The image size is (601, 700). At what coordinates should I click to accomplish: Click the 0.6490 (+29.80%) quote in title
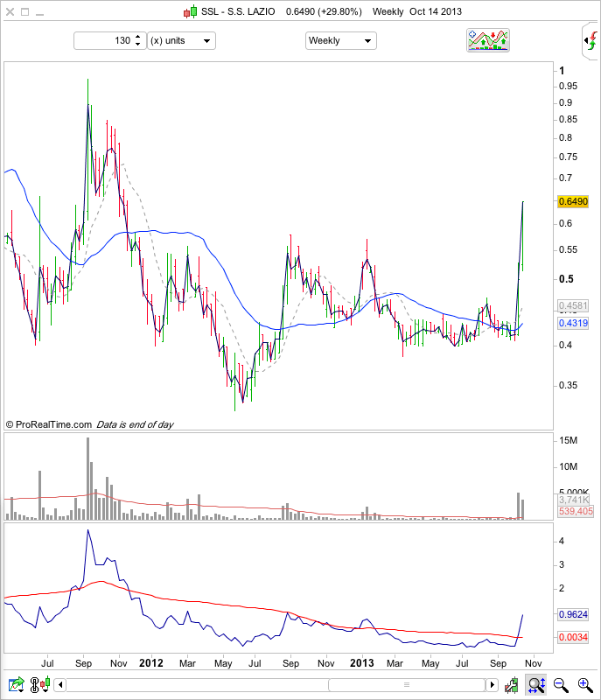pyautogui.click(x=324, y=11)
